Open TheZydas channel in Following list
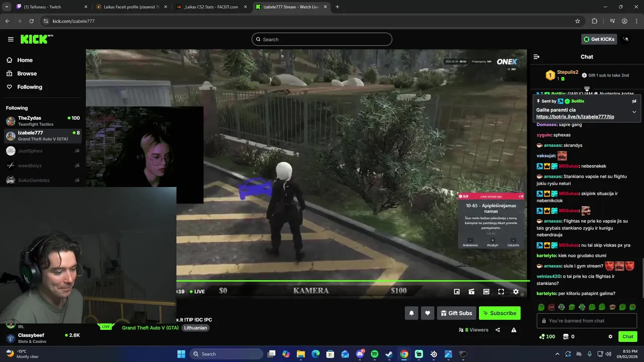 (x=43, y=121)
